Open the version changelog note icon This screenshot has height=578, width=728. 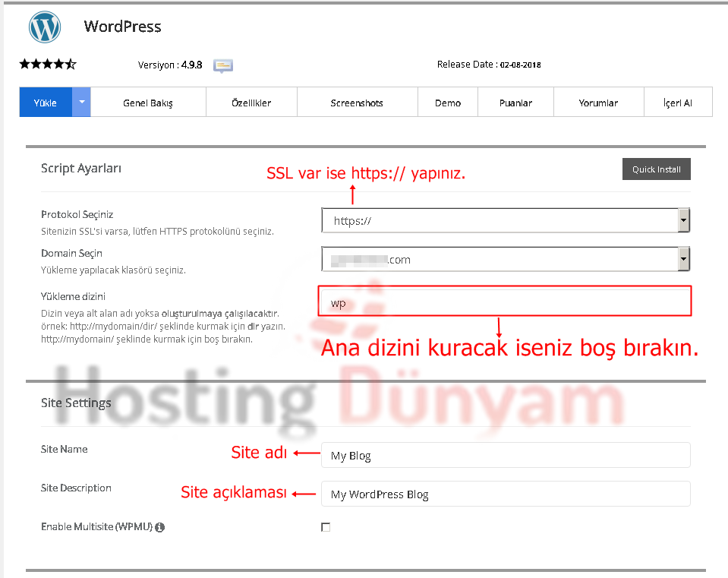(223, 65)
